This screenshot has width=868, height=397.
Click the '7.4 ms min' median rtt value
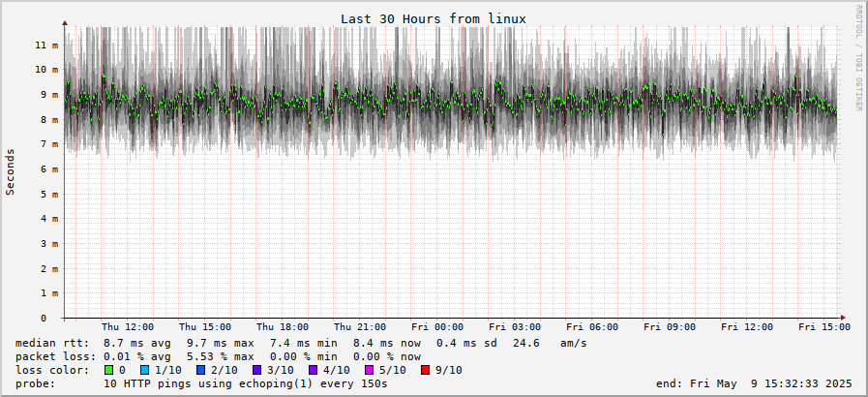click(x=303, y=344)
